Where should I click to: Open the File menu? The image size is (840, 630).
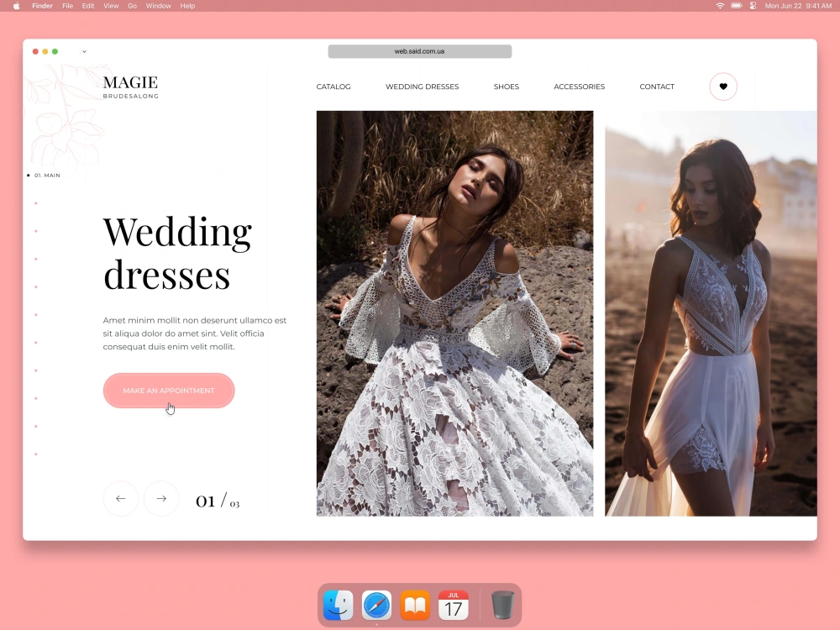point(67,6)
